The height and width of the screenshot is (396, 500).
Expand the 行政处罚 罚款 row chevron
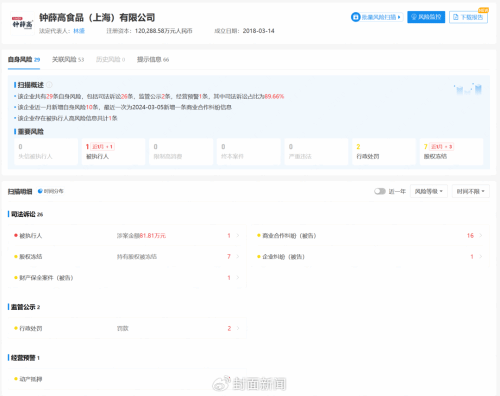(x=238, y=328)
